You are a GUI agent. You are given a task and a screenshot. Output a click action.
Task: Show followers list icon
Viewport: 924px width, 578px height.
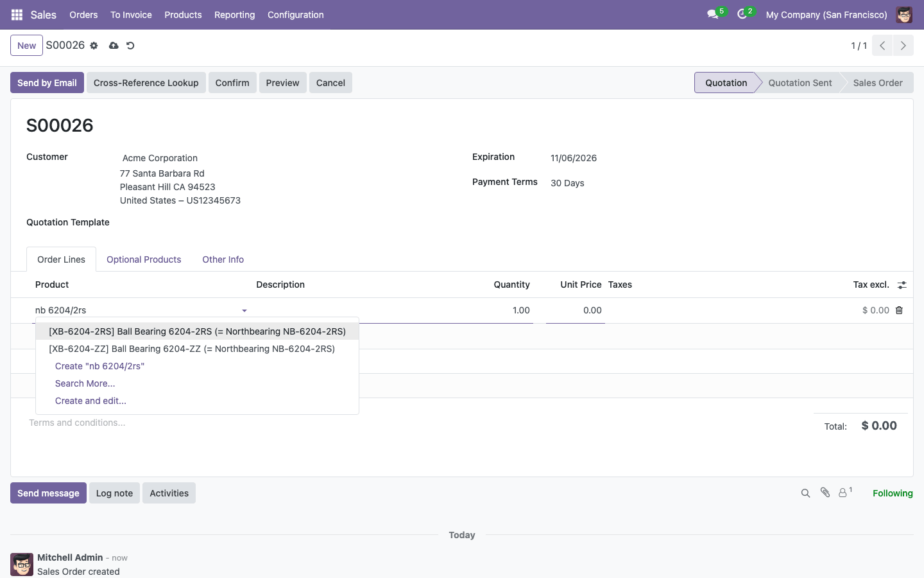845,493
